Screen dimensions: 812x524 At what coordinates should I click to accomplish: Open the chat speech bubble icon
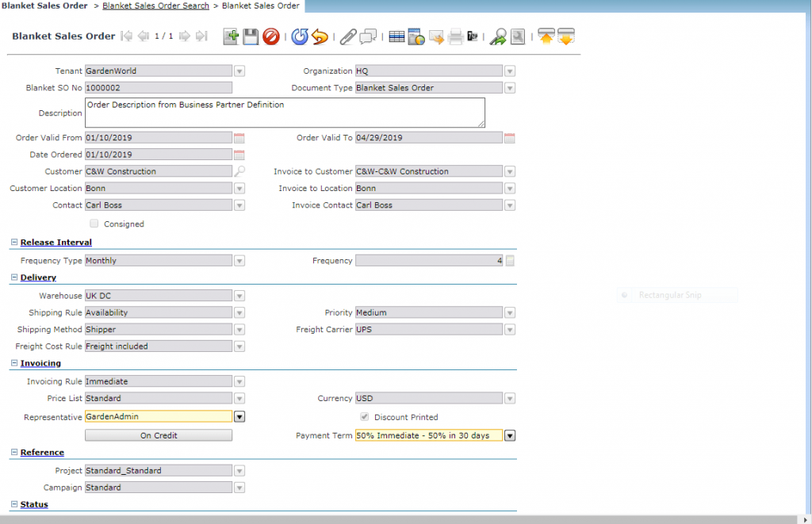(368, 36)
